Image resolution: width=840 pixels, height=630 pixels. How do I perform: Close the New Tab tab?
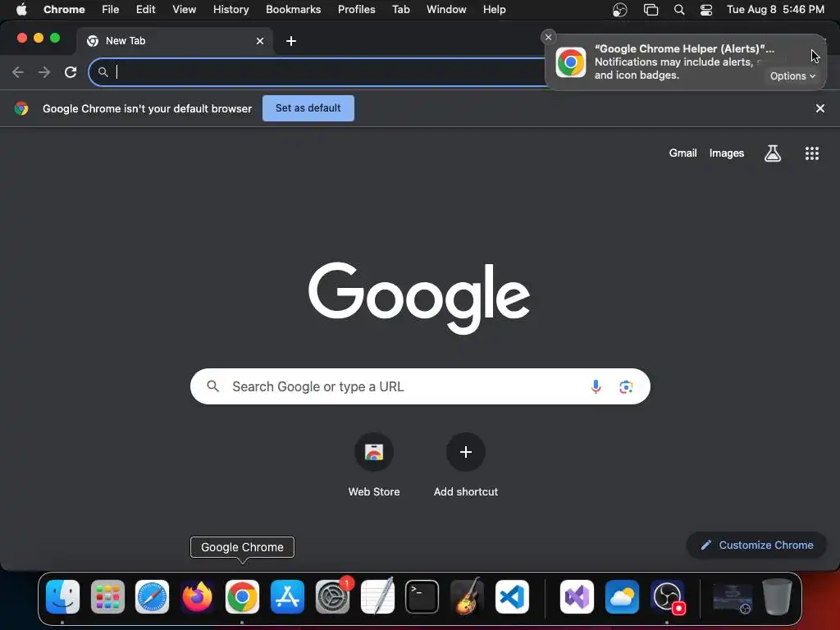pyautogui.click(x=260, y=41)
